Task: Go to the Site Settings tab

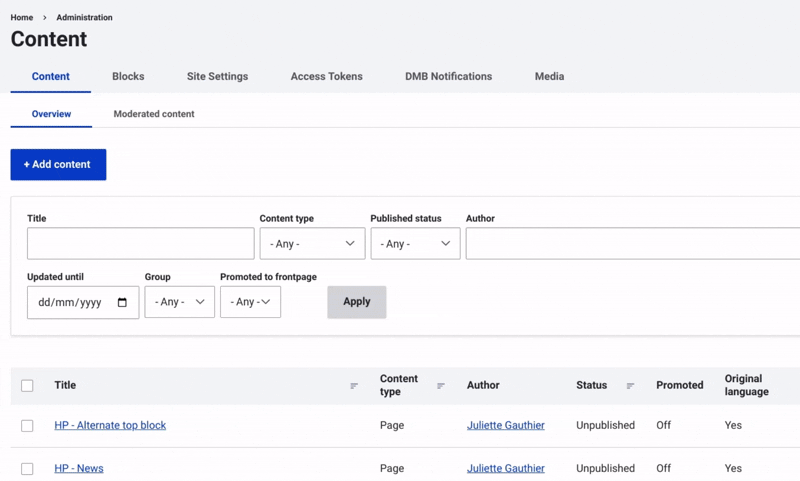Action: click(x=217, y=77)
